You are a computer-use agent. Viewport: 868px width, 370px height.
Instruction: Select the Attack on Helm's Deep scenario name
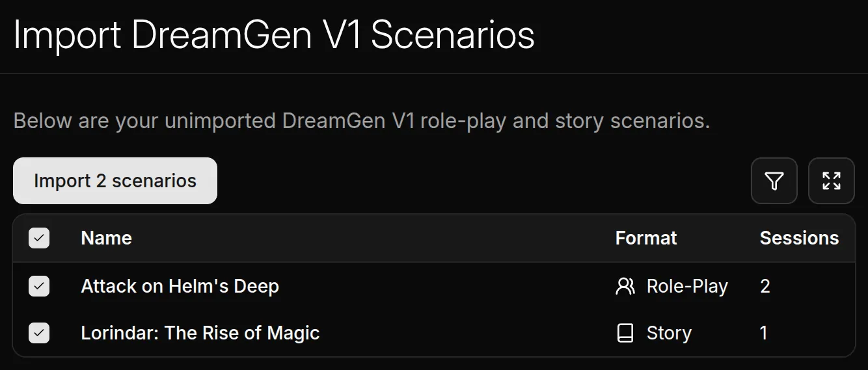pos(180,286)
